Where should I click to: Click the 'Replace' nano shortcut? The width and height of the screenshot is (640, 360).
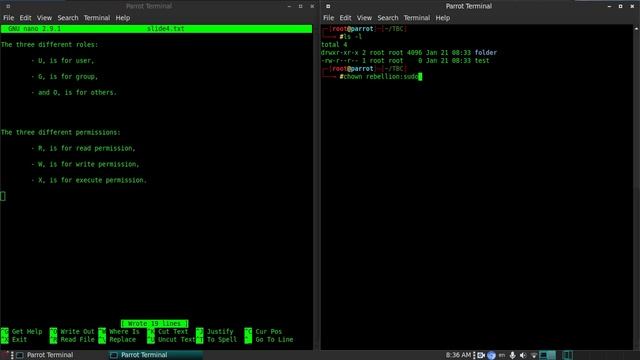122,339
